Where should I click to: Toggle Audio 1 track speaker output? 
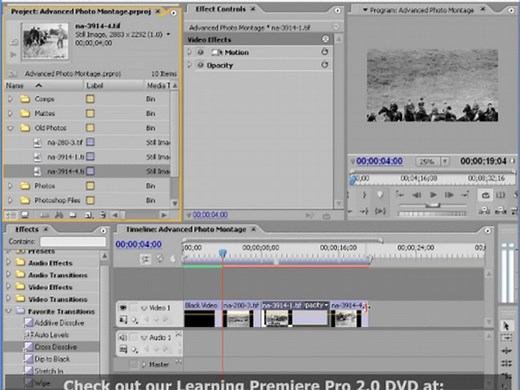coord(123,337)
